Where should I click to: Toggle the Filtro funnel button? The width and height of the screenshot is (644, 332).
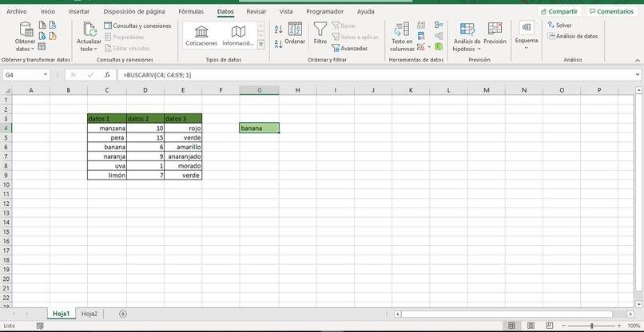point(320,33)
